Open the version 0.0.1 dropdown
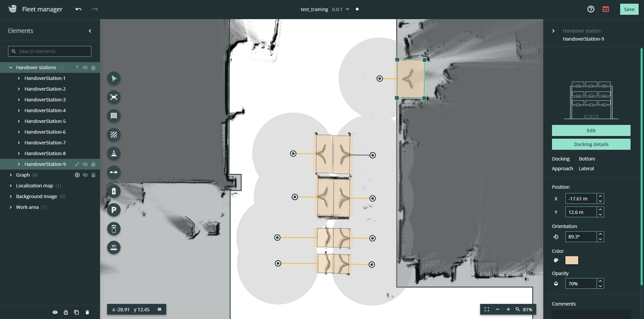Viewport: 644px width, 319px height. pos(347,9)
